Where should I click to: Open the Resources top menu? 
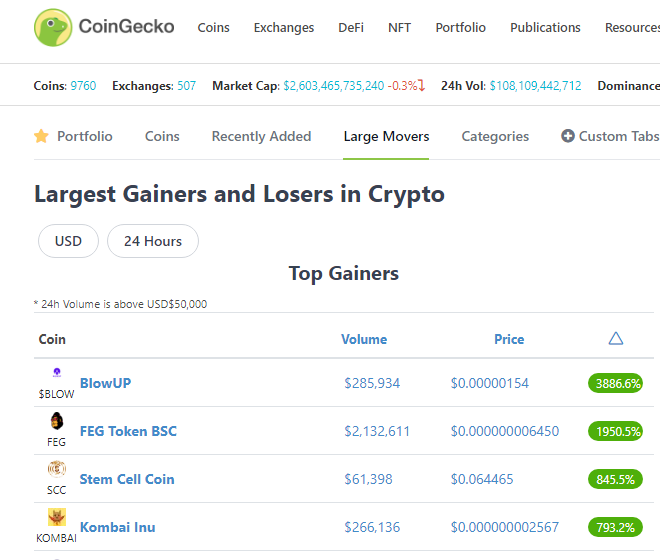pos(632,28)
